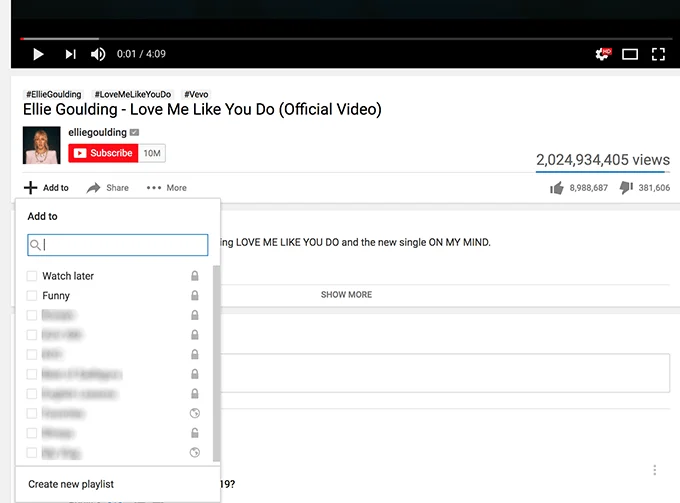Screen dimensions: 680x503
Task: Check the Watch later playlist box
Action: click(32, 276)
